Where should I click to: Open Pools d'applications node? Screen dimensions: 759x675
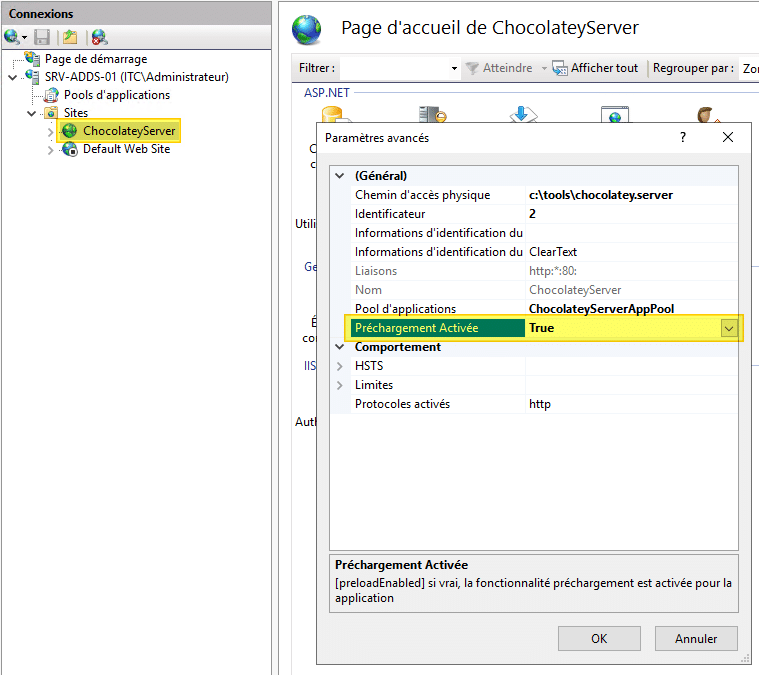pyautogui.click(x=117, y=95)
